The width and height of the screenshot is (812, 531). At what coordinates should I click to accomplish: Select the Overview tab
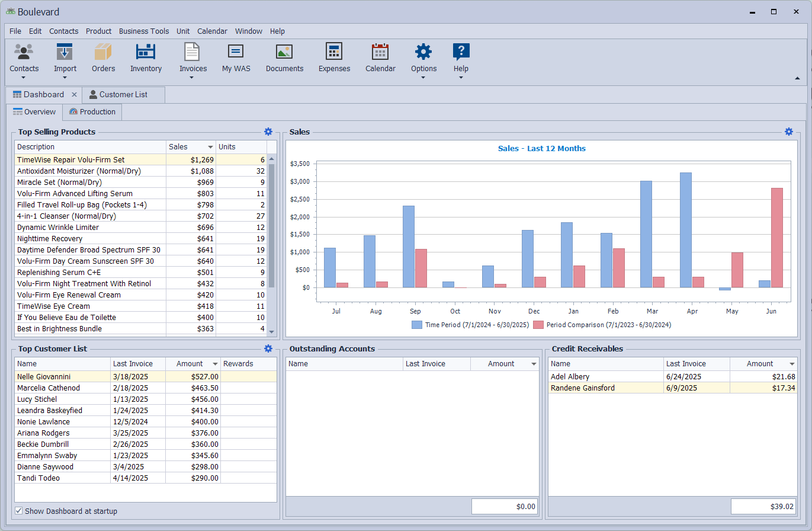[34, 111]
